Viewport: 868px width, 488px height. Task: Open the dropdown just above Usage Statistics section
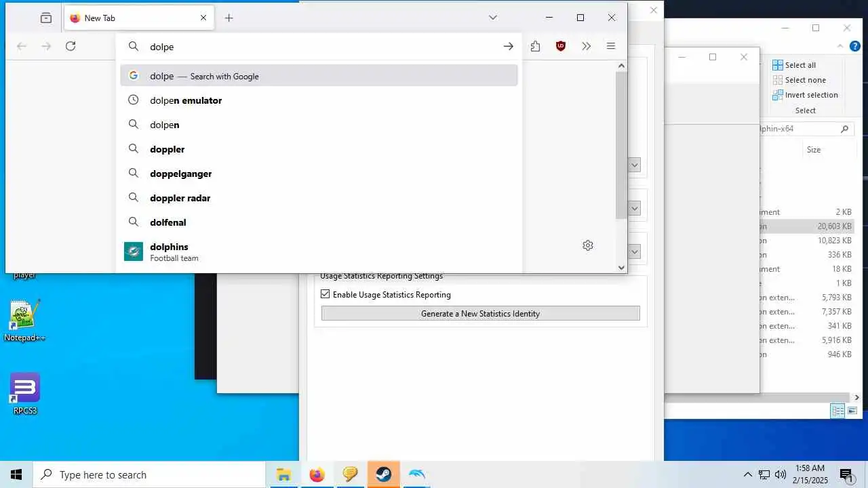tap(635, 251)
